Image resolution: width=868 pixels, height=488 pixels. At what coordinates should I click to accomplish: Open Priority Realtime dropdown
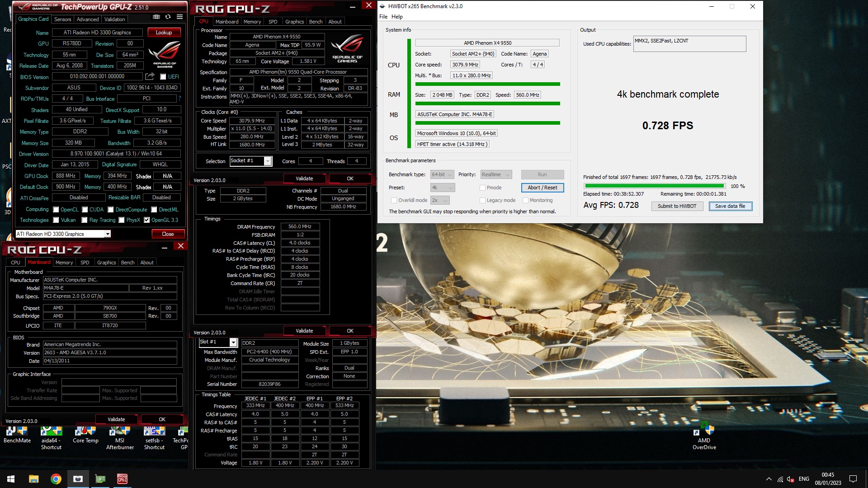point(496,174)
